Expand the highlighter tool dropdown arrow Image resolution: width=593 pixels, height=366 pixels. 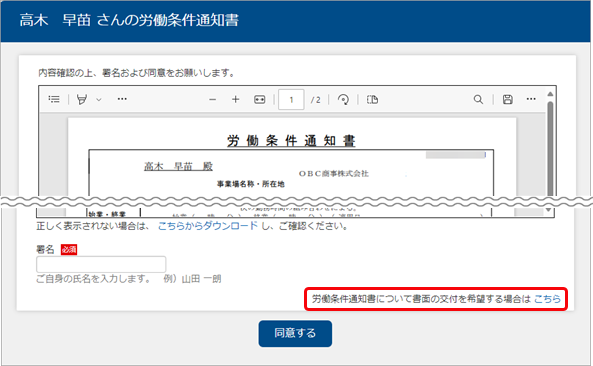99,100
